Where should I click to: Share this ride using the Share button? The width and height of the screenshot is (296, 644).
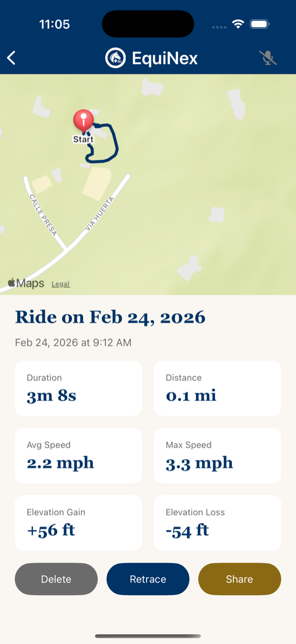click(240, 579)
